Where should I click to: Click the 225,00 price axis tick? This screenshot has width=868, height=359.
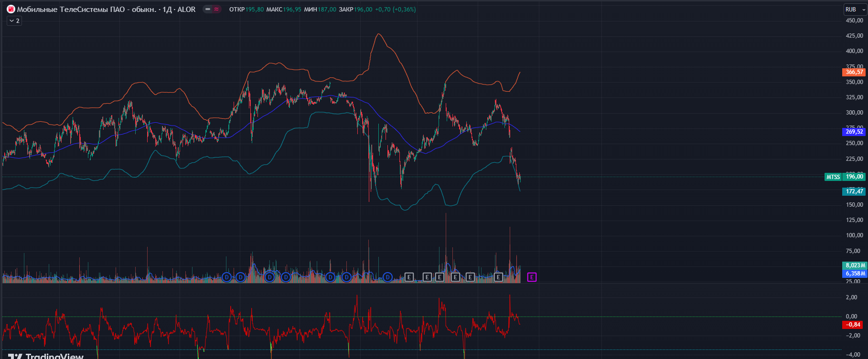tap(855, 159)
